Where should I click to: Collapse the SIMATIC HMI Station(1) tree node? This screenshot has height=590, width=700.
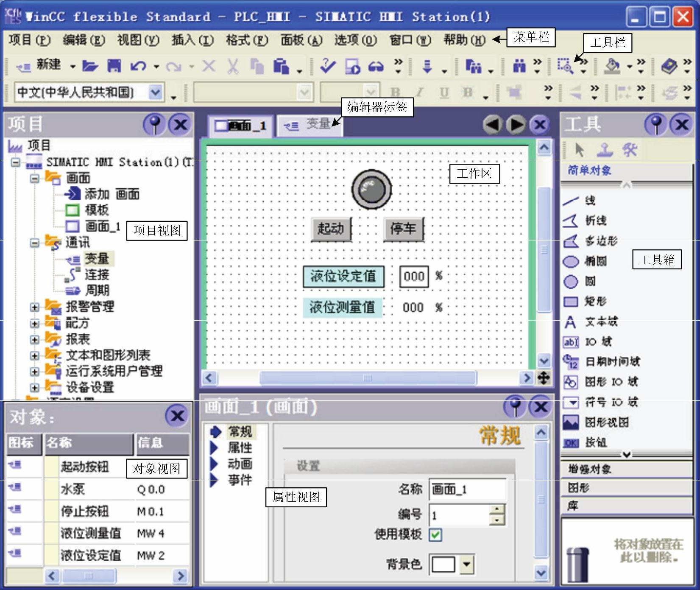tap(15, 162)
